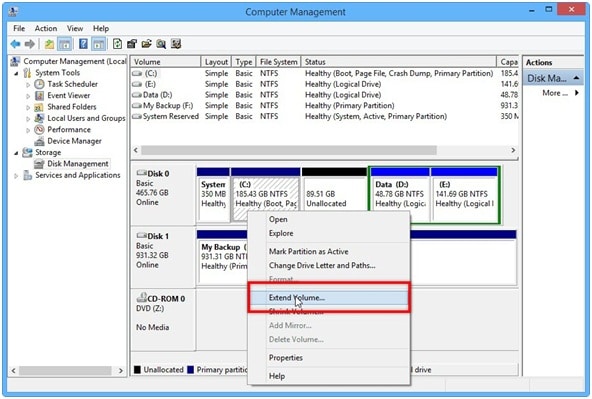Select Disk Management in the tree
Viewport: 592px width, 399px height.
78,164
